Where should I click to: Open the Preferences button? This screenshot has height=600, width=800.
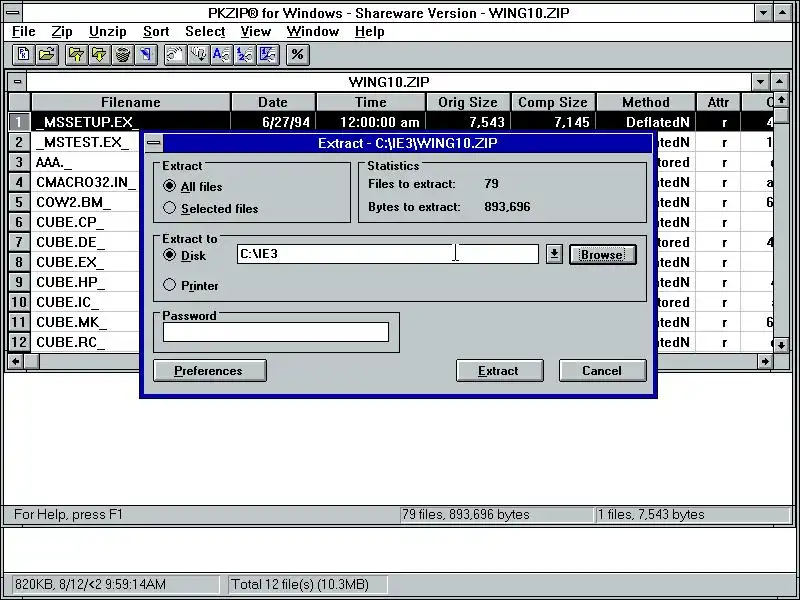coord(210,370)
